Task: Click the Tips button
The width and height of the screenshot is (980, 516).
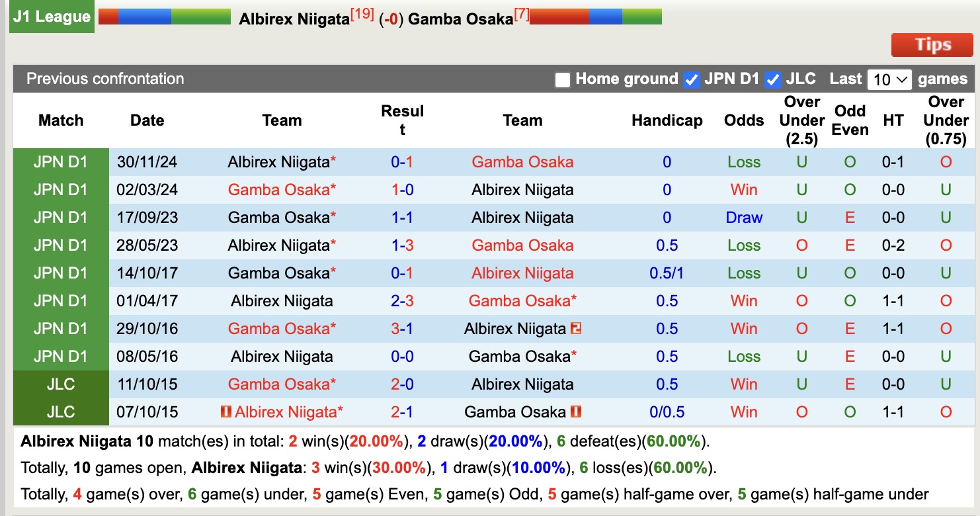Action: click(x=932, y=45)
